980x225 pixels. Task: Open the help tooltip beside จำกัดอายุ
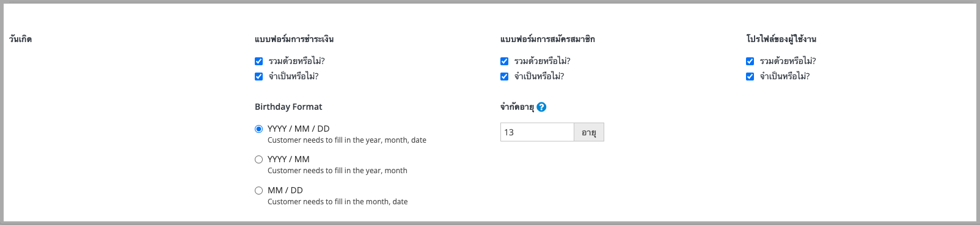(x=541, y=107)
